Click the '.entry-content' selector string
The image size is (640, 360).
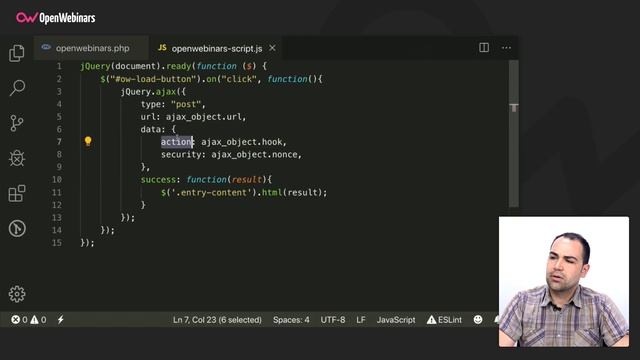tap(211, 192)
